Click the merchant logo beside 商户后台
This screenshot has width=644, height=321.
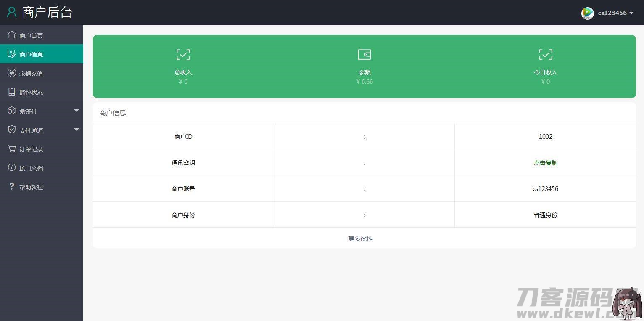(x=11, y=12)
